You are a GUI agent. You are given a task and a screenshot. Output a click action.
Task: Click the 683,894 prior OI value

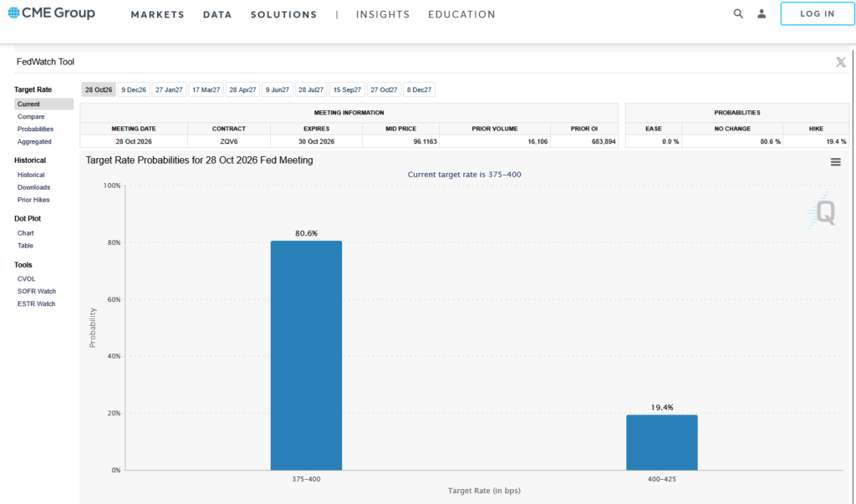click(x=604, y=141)
